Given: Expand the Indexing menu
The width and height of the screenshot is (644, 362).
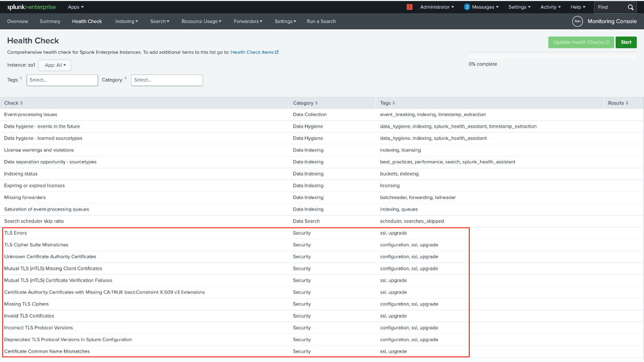Looking at the screenshot, I should coord(127,21).
